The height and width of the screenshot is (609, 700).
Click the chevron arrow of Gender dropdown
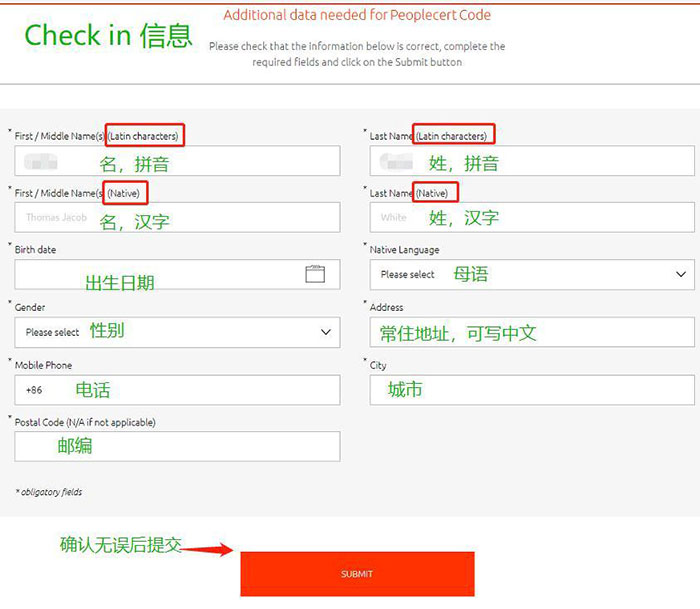326,332
